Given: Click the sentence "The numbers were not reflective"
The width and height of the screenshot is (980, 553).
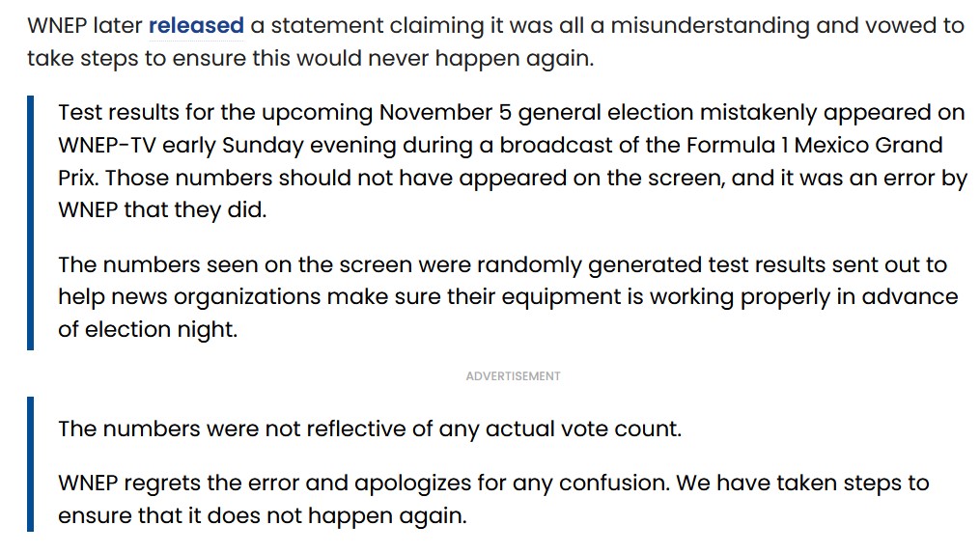Looking at the screenshot, I should pyautogui.click(x=370, y=429).
